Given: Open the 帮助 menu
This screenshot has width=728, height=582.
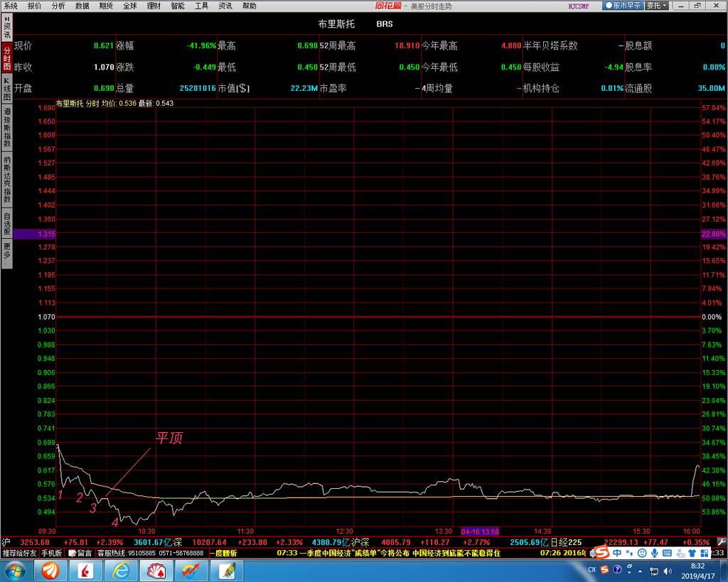Looking at the screenshot, I should point(250,6).
